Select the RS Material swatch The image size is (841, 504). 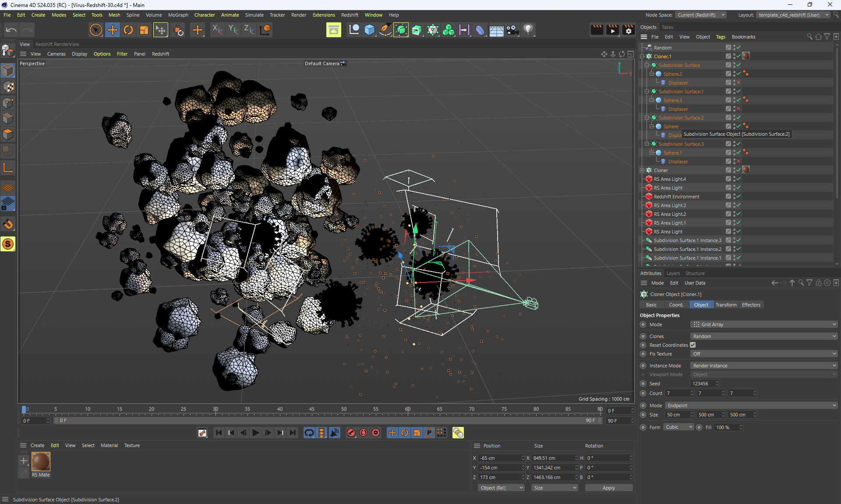41,462
